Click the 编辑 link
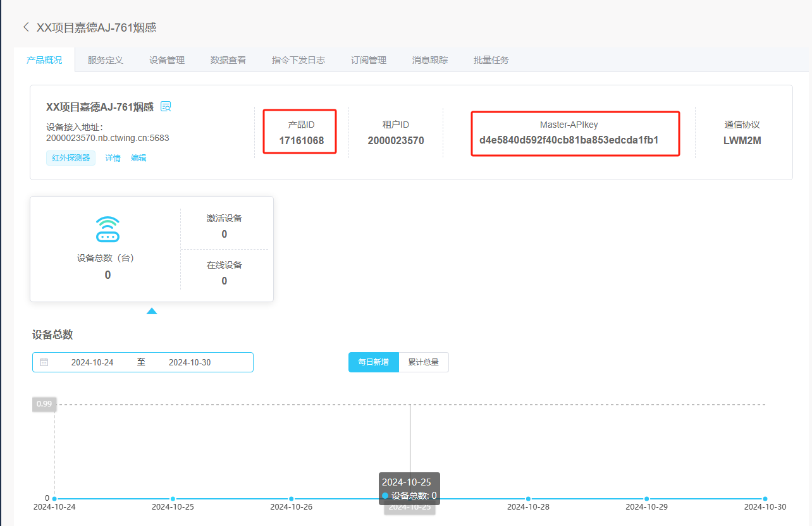The height and width of the screenshot is (526, 812). [138, 158]
